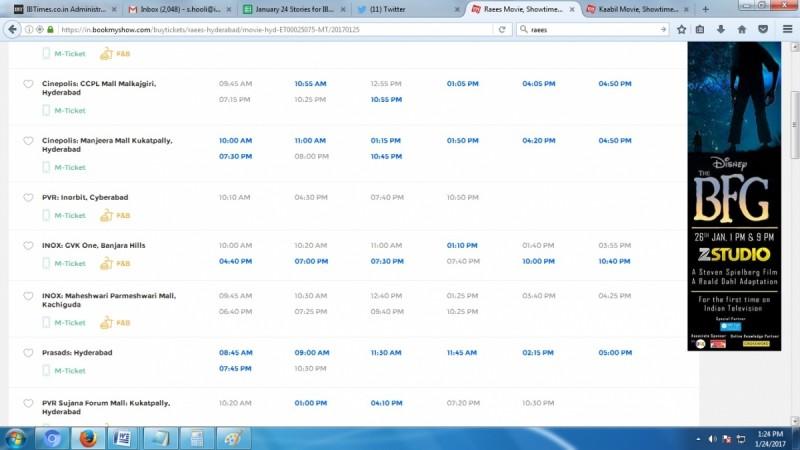Mark Prasads: Hyderabad as favorite with heart
This screenshot has width=800, height=450.
click(x=28, y=353)
